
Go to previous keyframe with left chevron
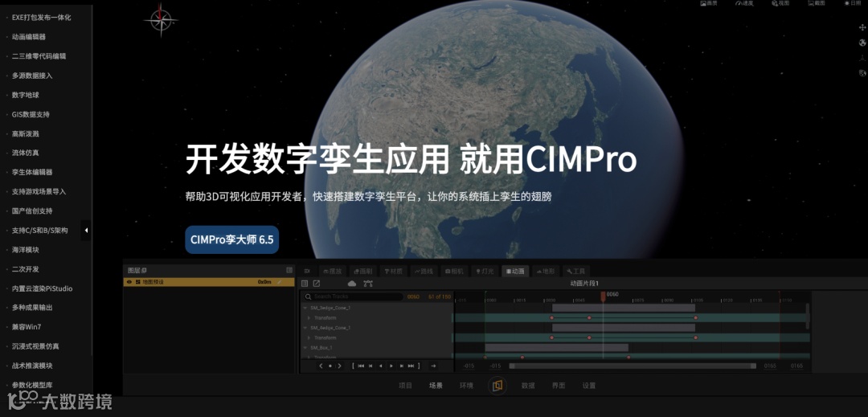321,366
